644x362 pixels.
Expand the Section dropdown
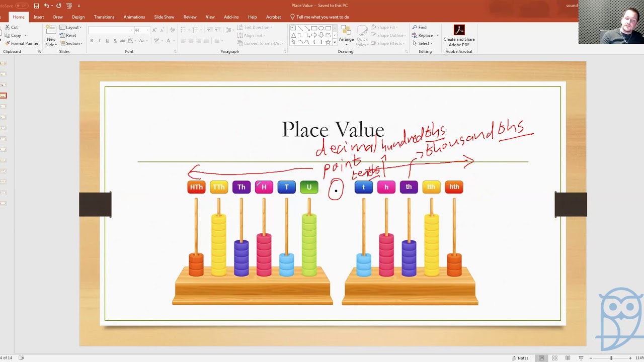tap(71, 43)
